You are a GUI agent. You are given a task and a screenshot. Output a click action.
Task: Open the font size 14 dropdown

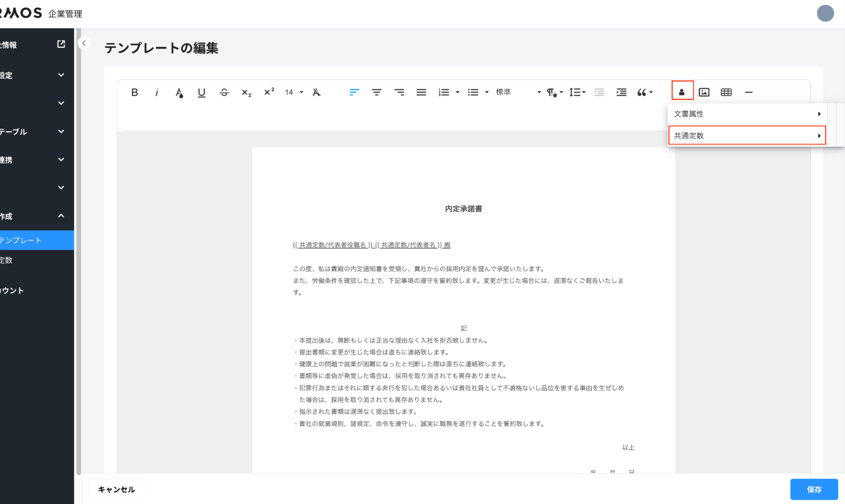point(294,92)
